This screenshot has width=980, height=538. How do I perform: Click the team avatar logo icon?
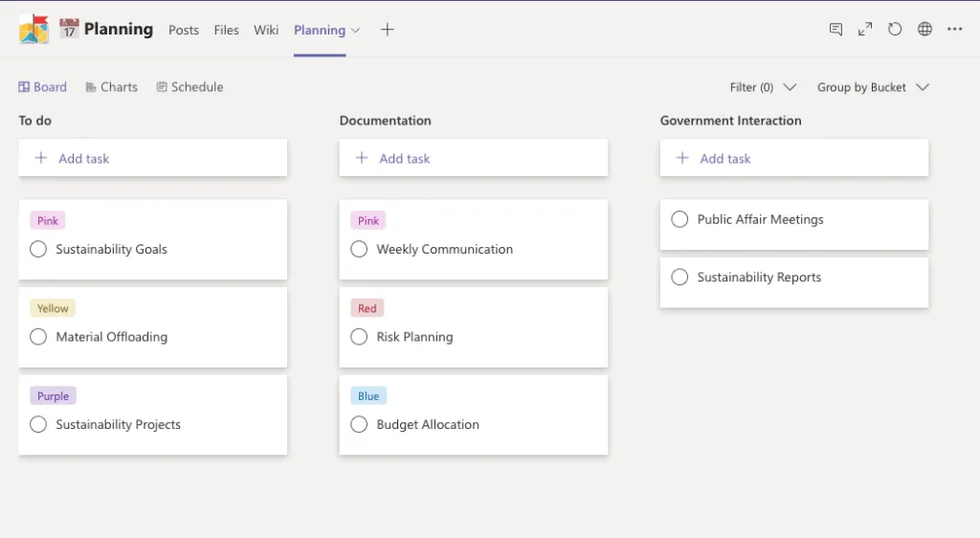tap(33, 29)
